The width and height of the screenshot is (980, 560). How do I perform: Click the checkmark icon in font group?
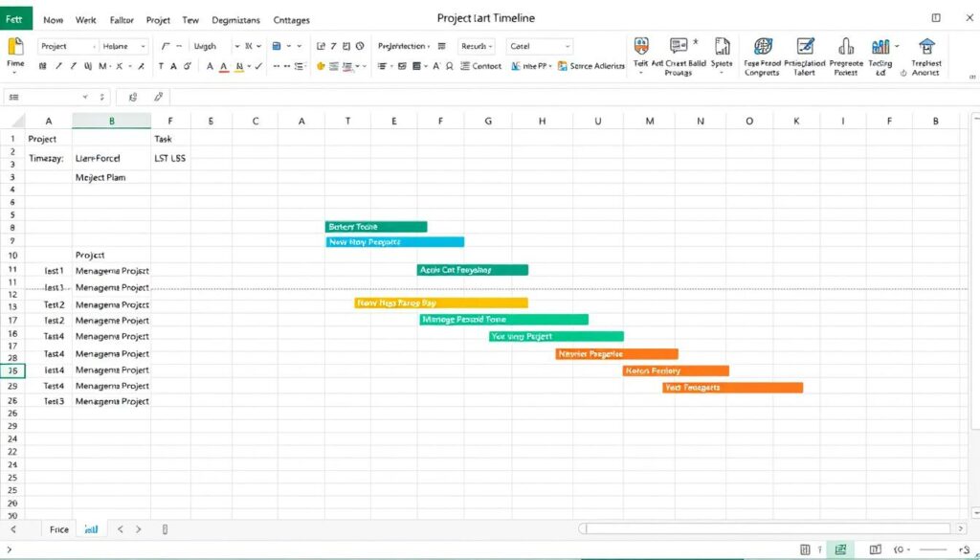[258, 66]
